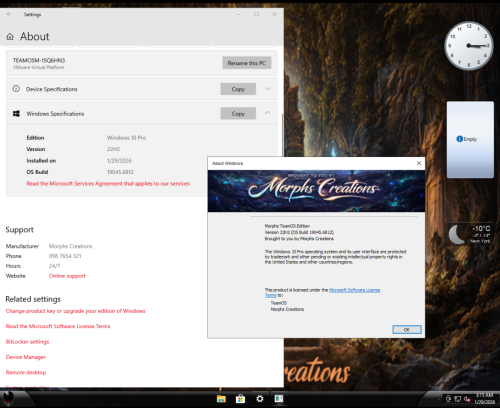Click the version value 22H2

pyautogui.click(x=113, y=149)
